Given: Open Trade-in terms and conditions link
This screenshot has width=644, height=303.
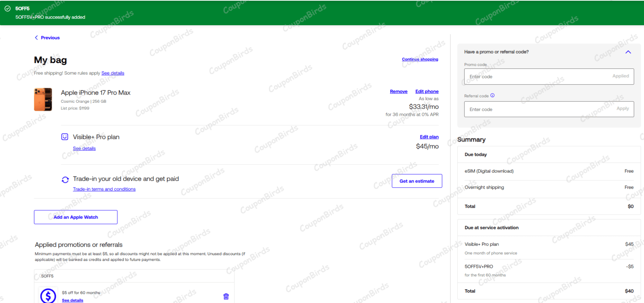Looking at the screenshot, I should 104,189.
